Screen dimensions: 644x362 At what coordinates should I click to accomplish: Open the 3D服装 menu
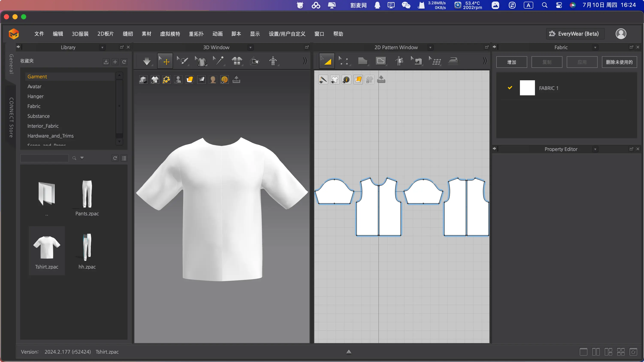(x=80, y=34)
